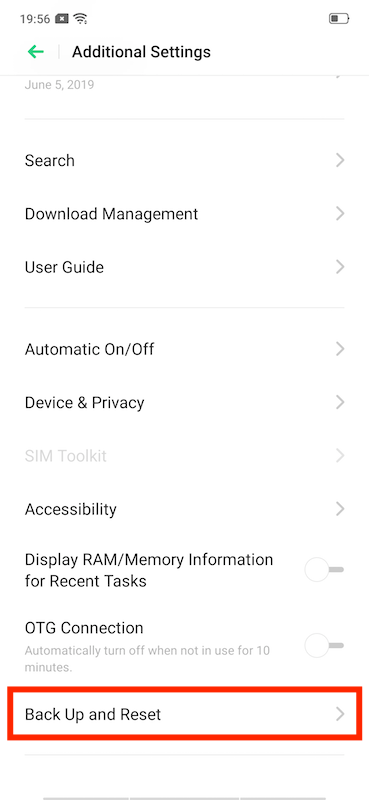Open Download Management item
Image resolution: width=369 pixels, height=800 pixels.
pos(184,214)
